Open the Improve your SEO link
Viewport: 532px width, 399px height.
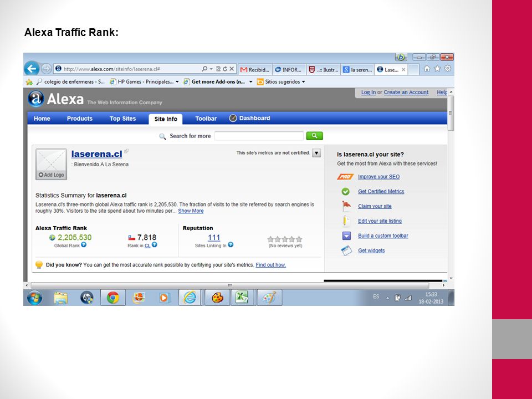(378, 177)
